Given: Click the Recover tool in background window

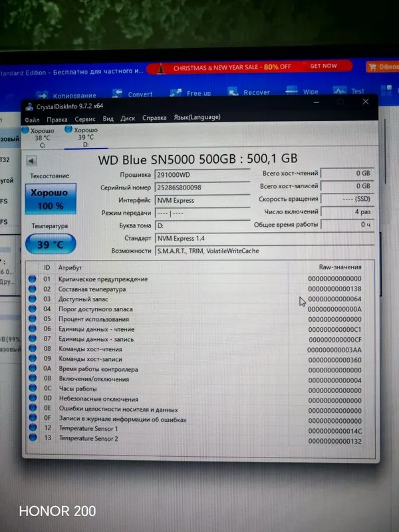Looking at the screenshot, I should [249, 92].
